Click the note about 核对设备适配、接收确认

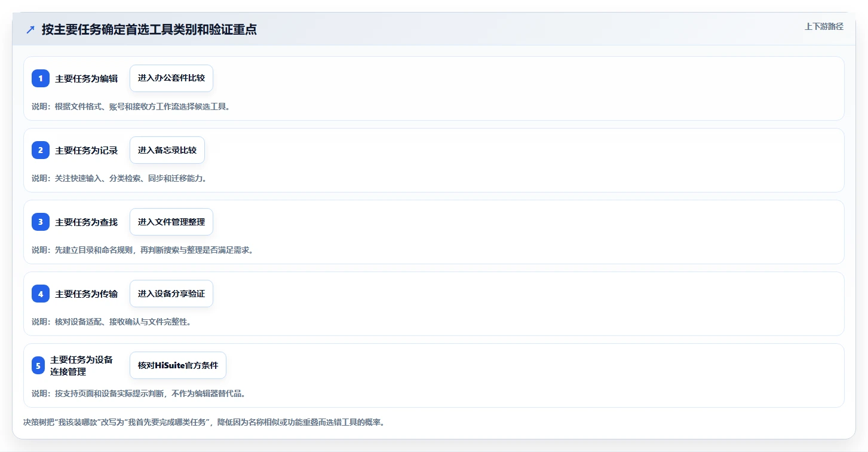coord(112,322)
